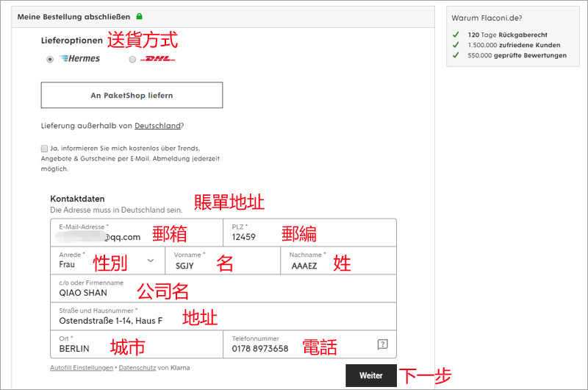588x390 pixels.
Task: Open the Deutschland delivery country link
Action: 157,126
